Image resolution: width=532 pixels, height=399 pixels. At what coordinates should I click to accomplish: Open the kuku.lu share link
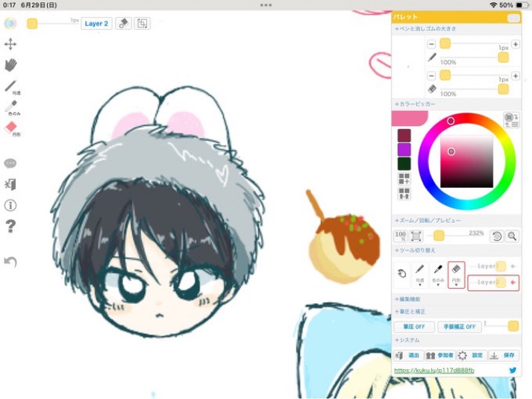434,370
